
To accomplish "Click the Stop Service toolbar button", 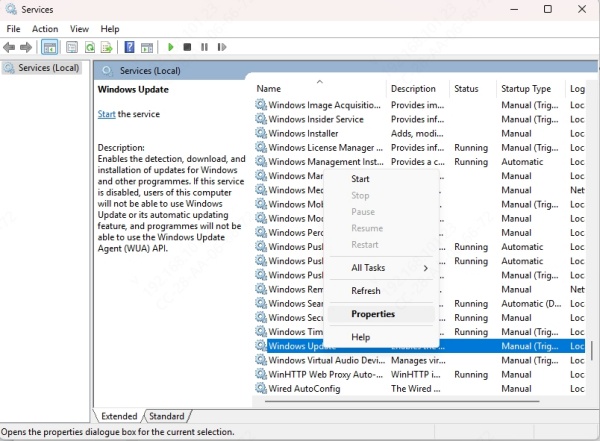I will click(x=187, y=47).
